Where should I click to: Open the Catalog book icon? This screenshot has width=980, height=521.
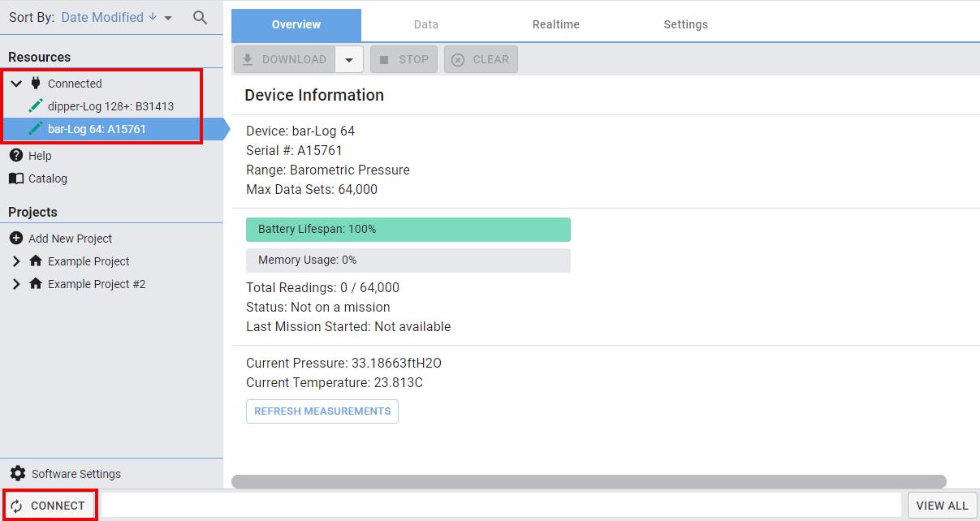16,178
